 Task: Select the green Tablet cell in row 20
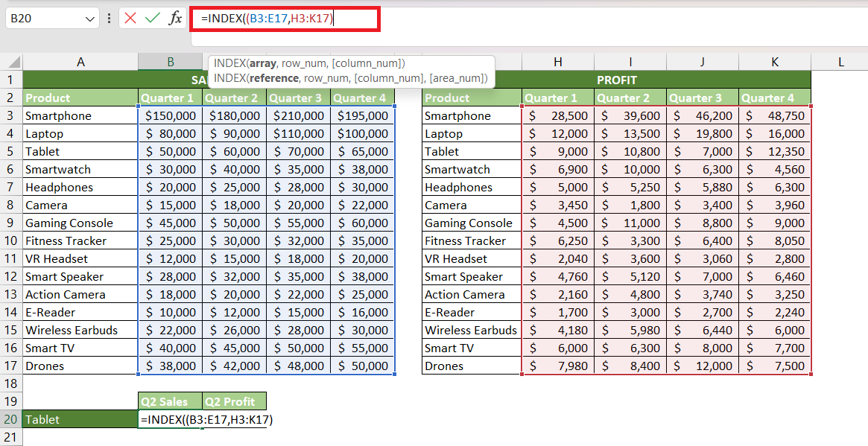pyautogui.click(x=80, y=419)
